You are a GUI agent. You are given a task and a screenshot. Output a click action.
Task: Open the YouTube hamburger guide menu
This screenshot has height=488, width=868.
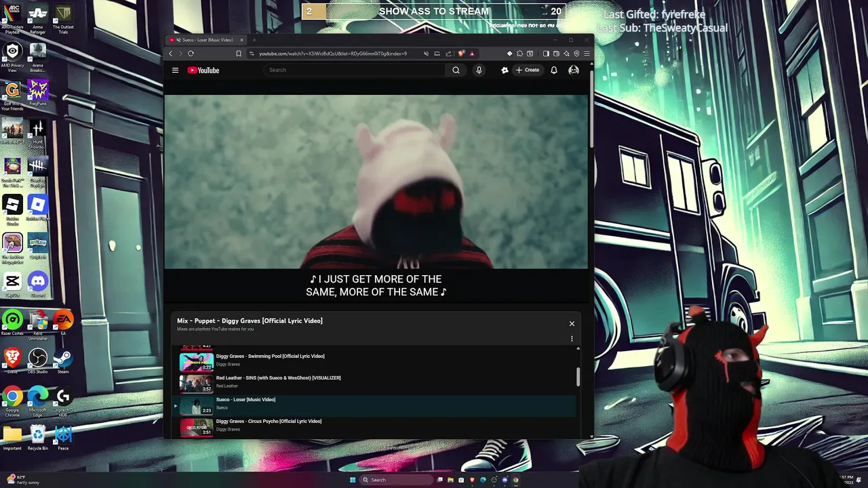point(175,70)
